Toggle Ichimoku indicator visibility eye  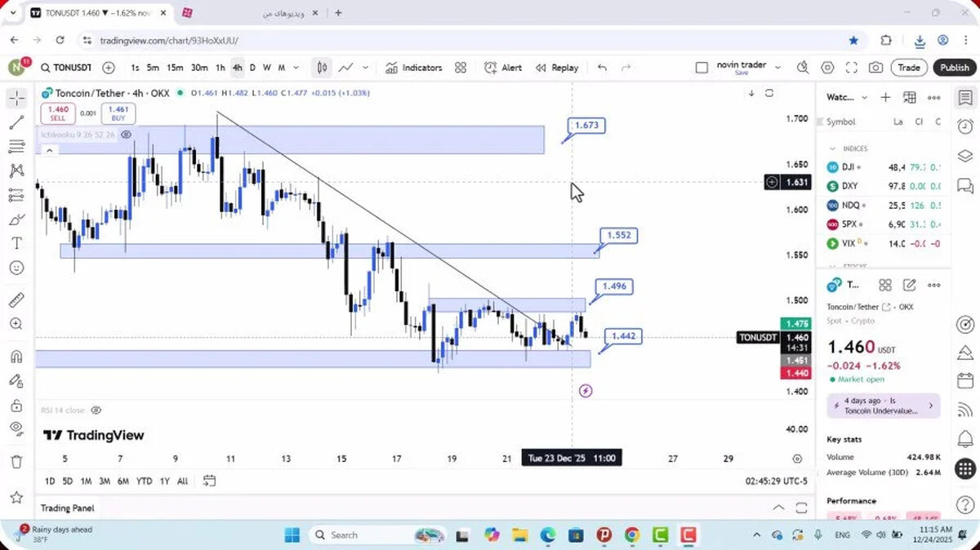tap(127, 135)
